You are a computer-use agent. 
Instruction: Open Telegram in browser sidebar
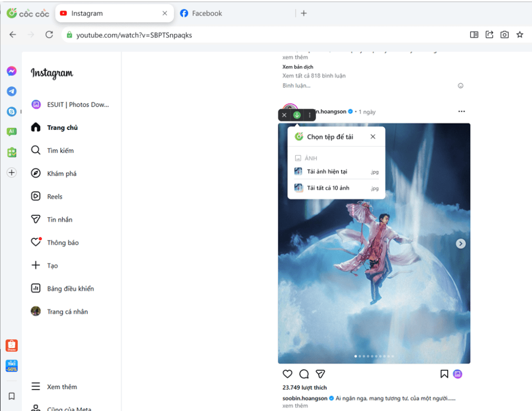coord(11,91)
